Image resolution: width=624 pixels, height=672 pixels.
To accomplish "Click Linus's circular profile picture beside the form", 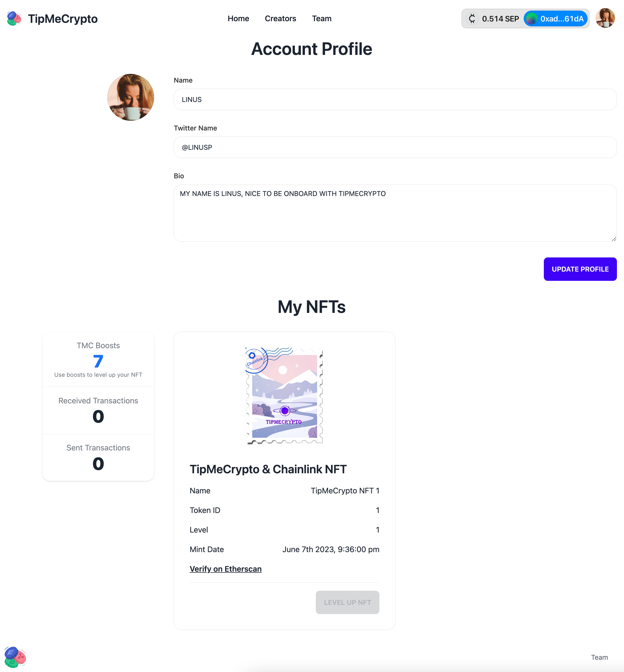I will click(x=131, y=97).
